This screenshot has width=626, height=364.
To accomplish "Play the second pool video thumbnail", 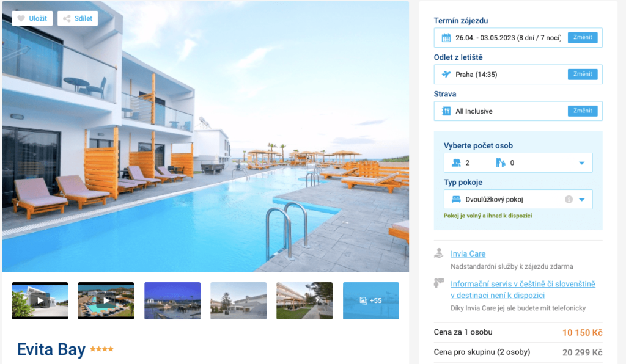I will [106, 300].
